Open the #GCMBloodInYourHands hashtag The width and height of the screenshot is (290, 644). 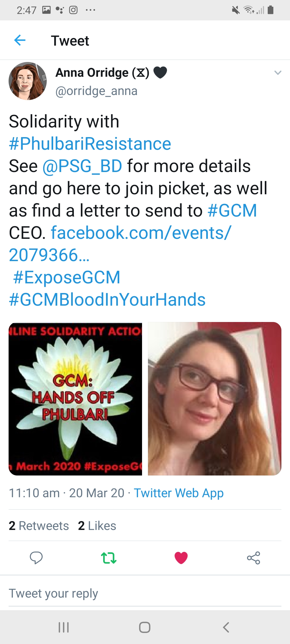coord(107,300)
